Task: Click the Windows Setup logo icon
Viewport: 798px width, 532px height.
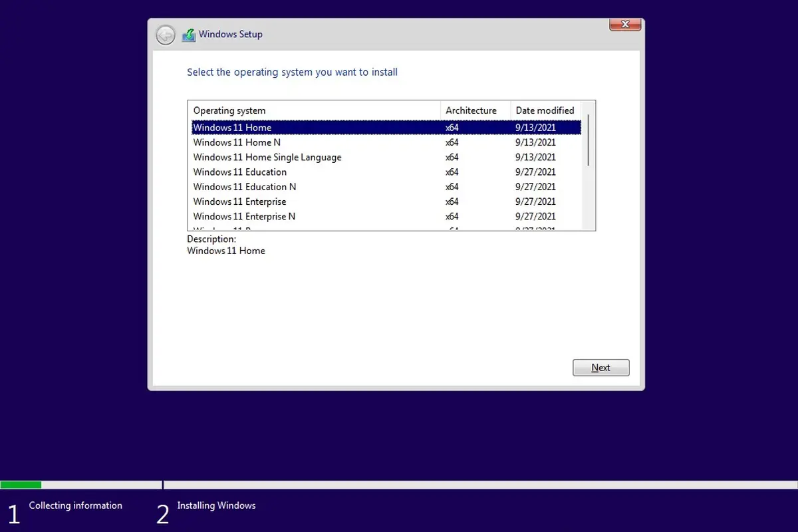Action: 189,34
